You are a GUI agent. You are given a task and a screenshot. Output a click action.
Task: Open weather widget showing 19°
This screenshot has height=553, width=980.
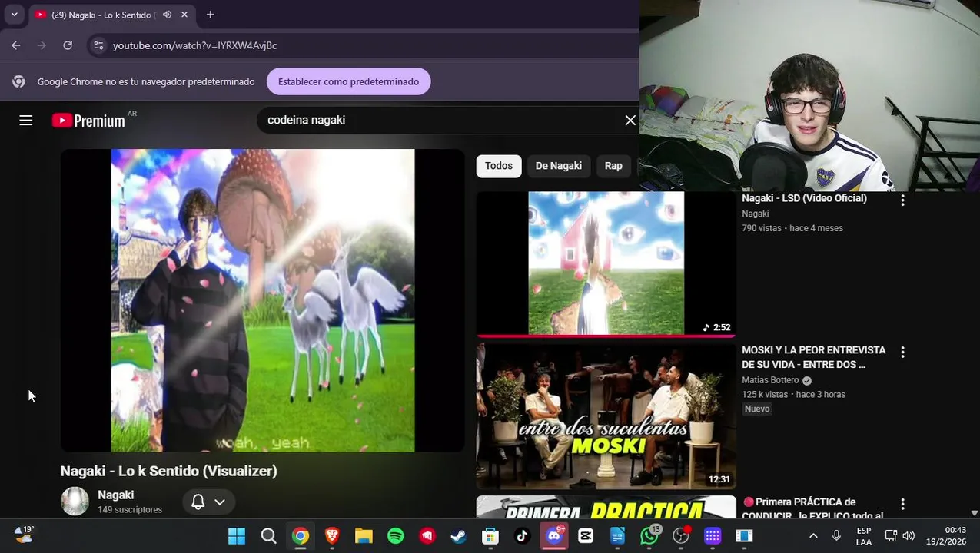click(x=24, y=535)
